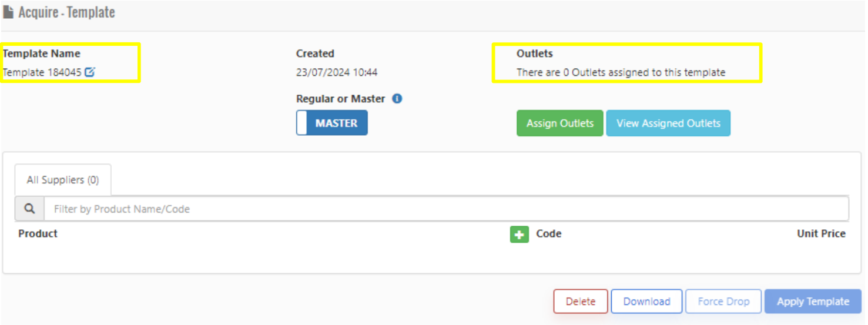Open View Assigned Outlets
This screenshot has width=868, height=325.
pyautogui.click(x=668, y=123)
